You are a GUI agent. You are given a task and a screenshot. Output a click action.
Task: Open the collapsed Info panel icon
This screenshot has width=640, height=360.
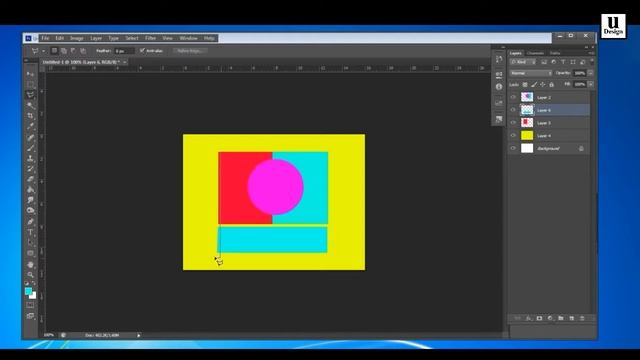coord(499,87)
